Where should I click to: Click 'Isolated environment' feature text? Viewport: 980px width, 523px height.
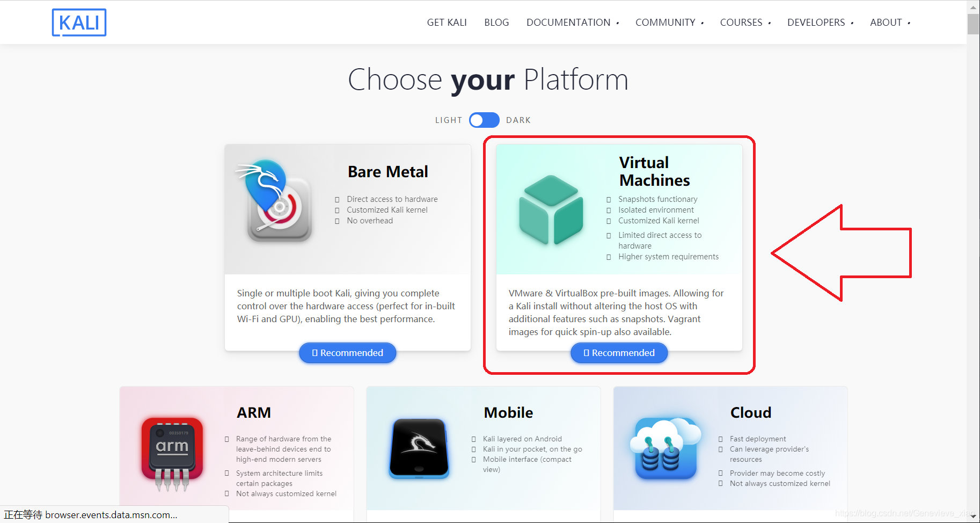[x=656, y=210]
